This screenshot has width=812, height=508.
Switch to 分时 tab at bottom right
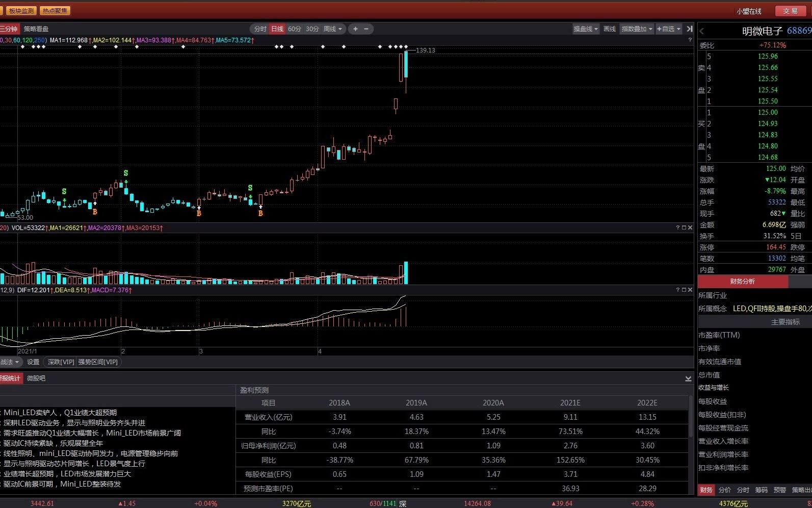pyautogui.click(x=743, y=490)
